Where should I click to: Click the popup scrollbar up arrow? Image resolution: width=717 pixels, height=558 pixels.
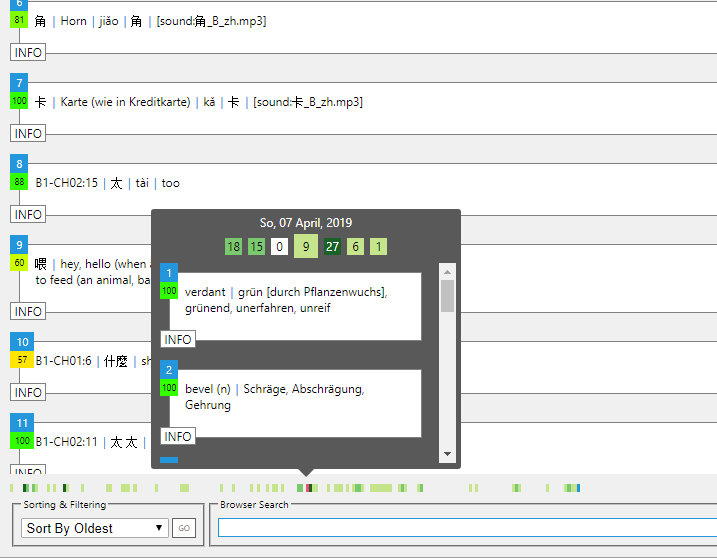coord(447,272)
